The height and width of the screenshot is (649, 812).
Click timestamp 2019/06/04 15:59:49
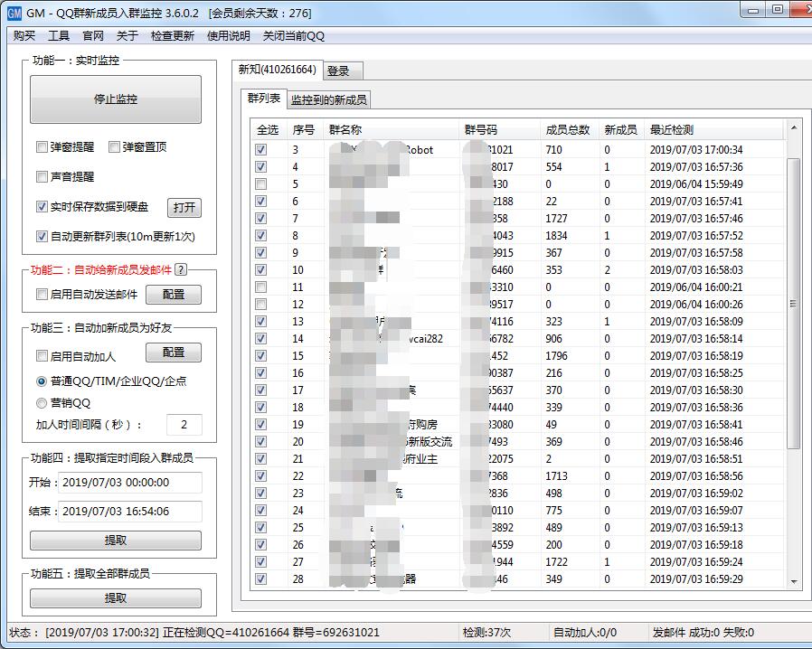click(x=696, y=183)
